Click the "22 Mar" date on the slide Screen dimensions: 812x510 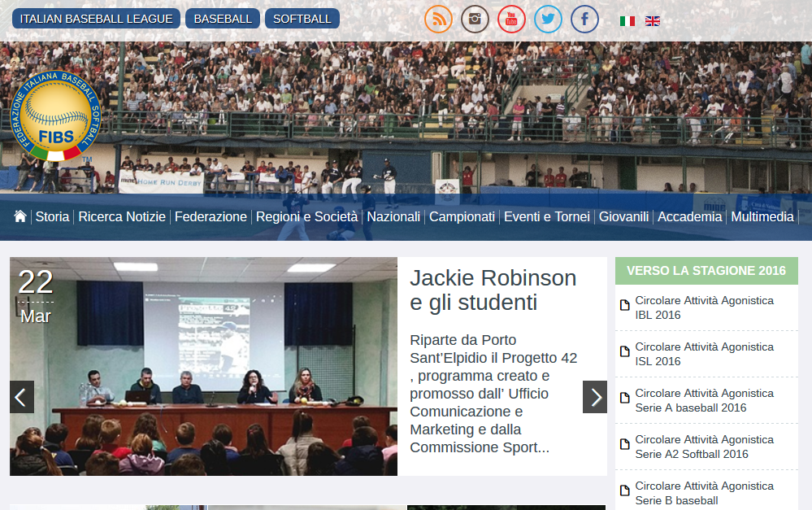pos(36,295)
